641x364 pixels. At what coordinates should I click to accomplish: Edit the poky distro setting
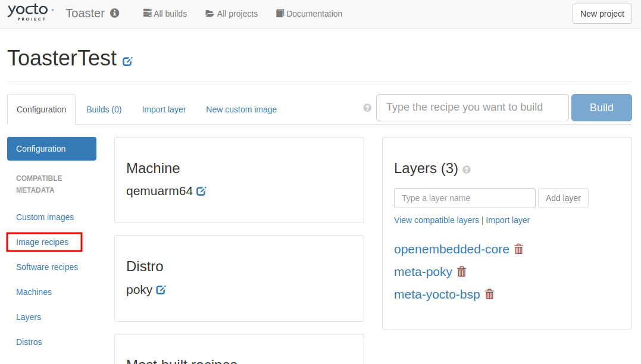click(161, 290)
